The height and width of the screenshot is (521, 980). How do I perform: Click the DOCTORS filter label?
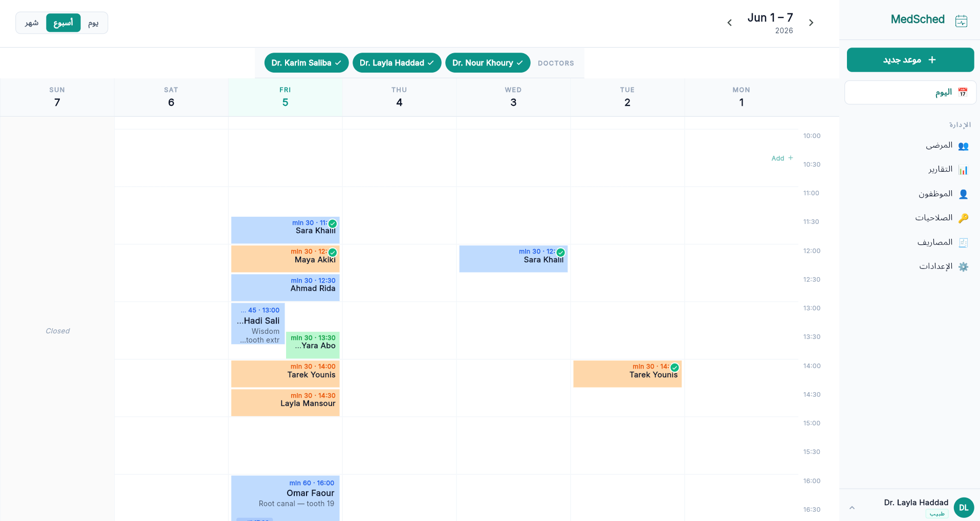(x=556, y=63)
